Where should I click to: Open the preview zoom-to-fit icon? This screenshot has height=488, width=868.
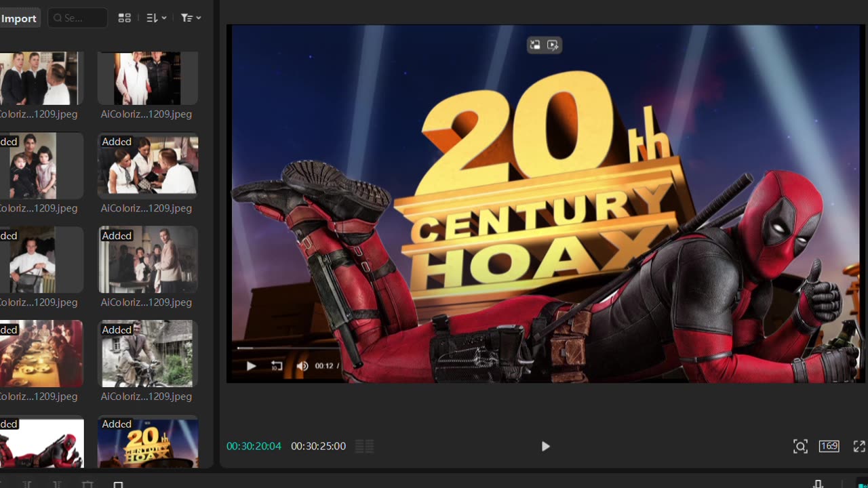point(800,446)
